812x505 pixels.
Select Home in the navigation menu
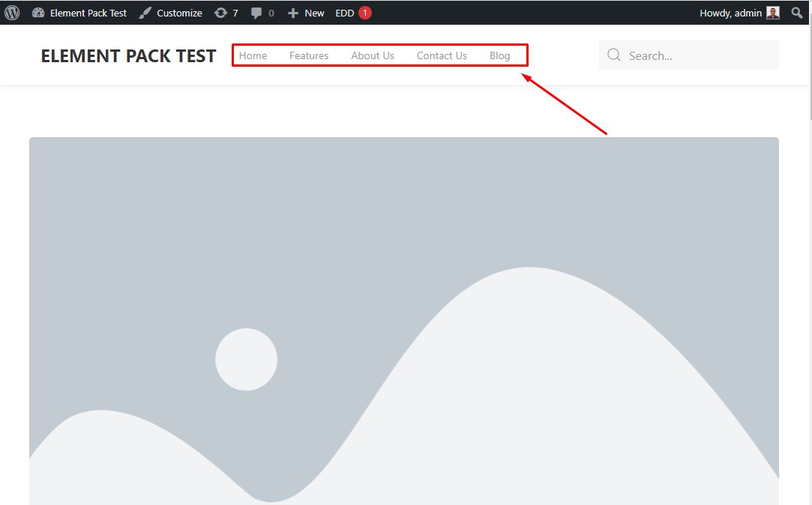[x=253, y=55]
